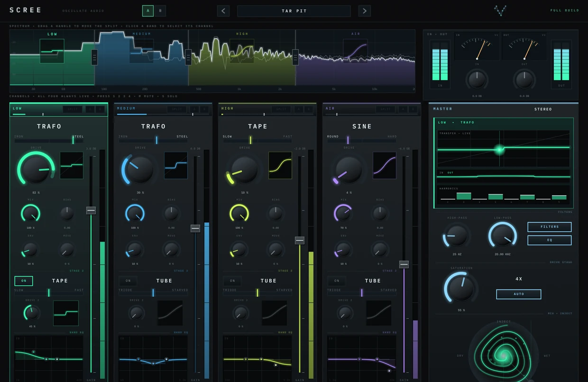This screenshot has height=382, width=588.
Task: Open Low channel TRAFO saturation type selector
Action: point(49,127)
